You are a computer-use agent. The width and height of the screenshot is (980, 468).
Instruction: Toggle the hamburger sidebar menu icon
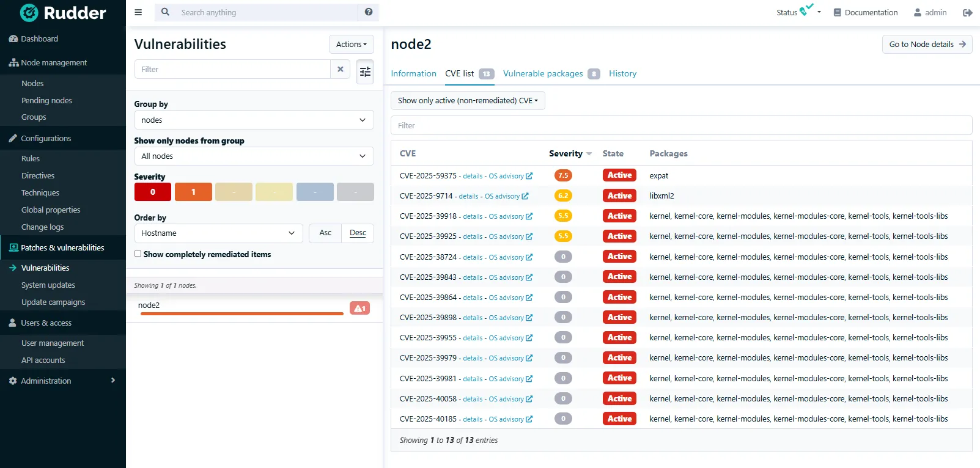point(138,12)
